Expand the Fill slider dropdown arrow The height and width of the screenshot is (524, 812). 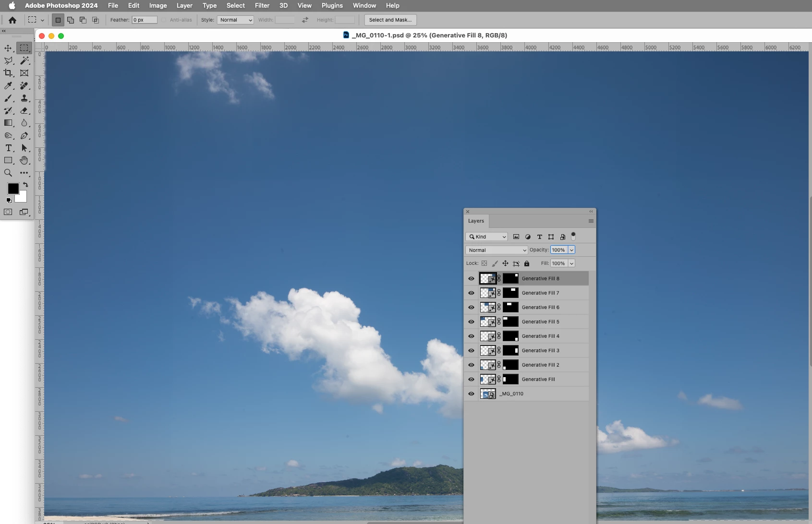[571, 263]
